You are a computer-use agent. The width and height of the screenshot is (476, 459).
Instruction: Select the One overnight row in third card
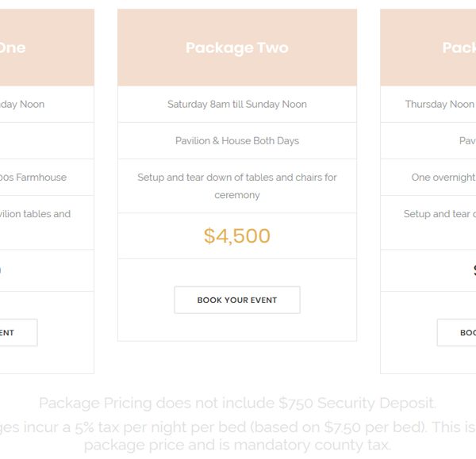(428, 177)
